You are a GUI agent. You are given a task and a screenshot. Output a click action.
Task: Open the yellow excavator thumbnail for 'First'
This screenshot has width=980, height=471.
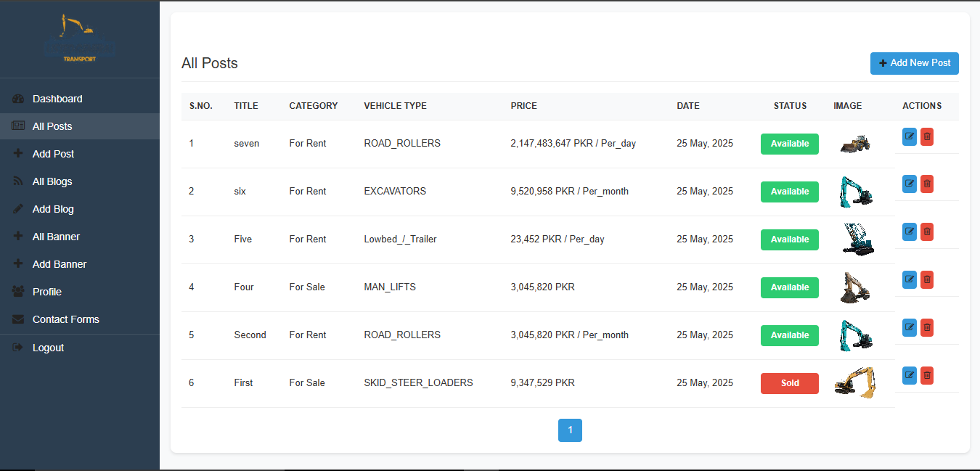pyautogui.click(x=854, y=382)
